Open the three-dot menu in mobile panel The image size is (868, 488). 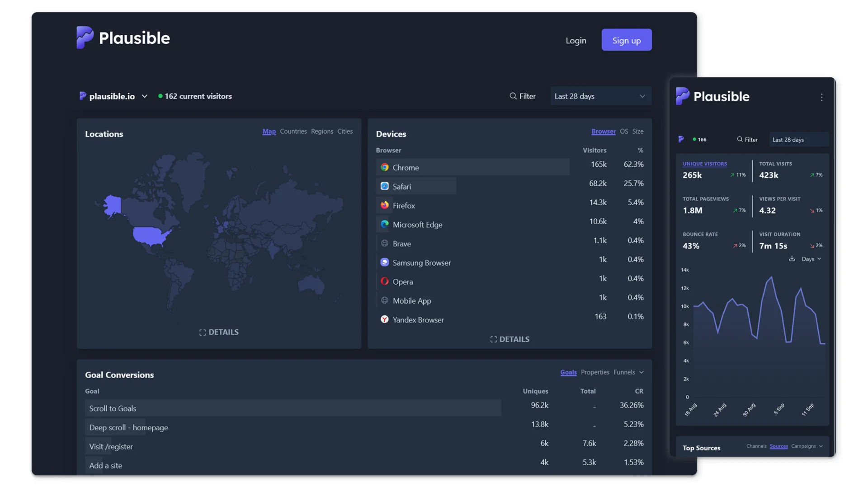point(821,97)
